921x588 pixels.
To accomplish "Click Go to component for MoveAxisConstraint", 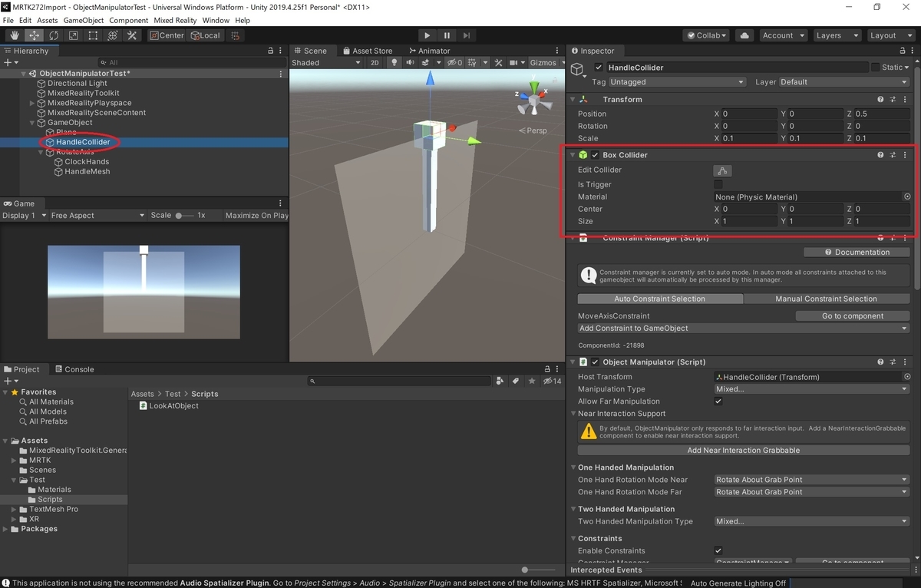I will pos(853,316).
